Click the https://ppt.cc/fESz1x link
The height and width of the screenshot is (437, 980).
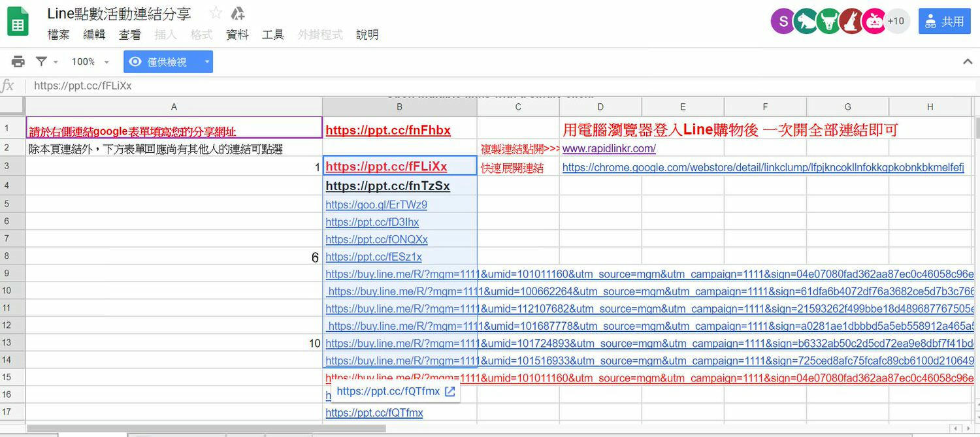click(x=374, y=257)
